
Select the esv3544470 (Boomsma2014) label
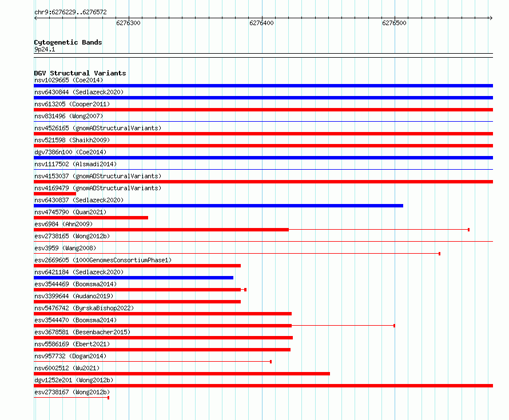point(75,320)
